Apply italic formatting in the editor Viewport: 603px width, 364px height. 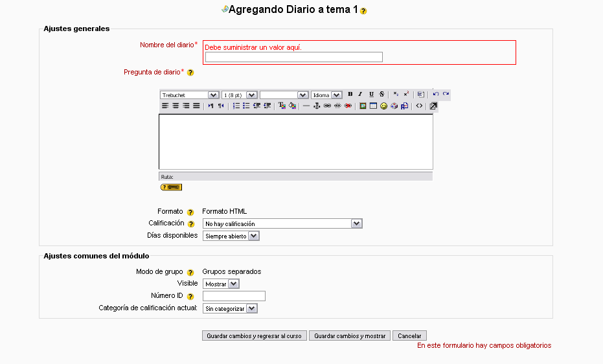pyautogui.click(x=361, y=95)
